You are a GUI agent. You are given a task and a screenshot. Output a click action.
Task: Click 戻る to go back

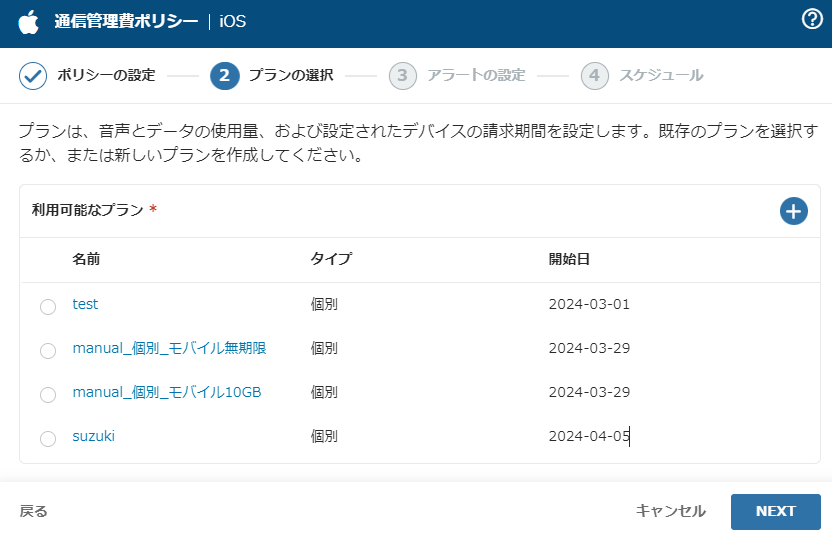[33, 511]
